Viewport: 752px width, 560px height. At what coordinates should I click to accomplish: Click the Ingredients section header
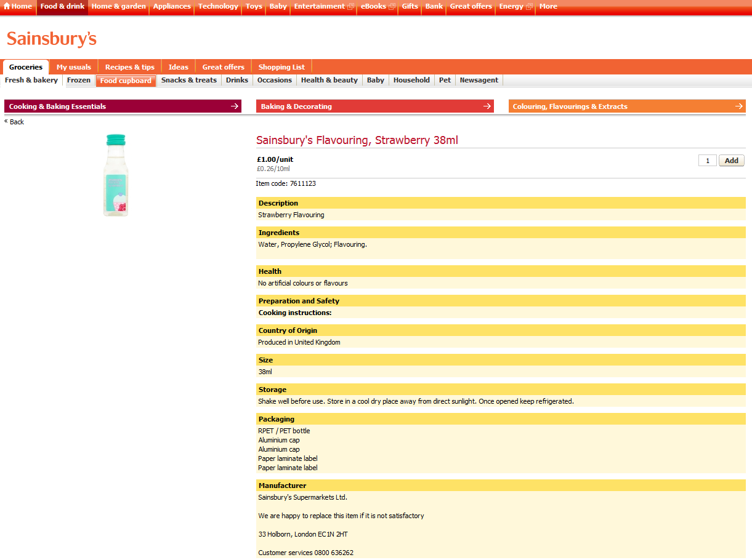[501, 233]
